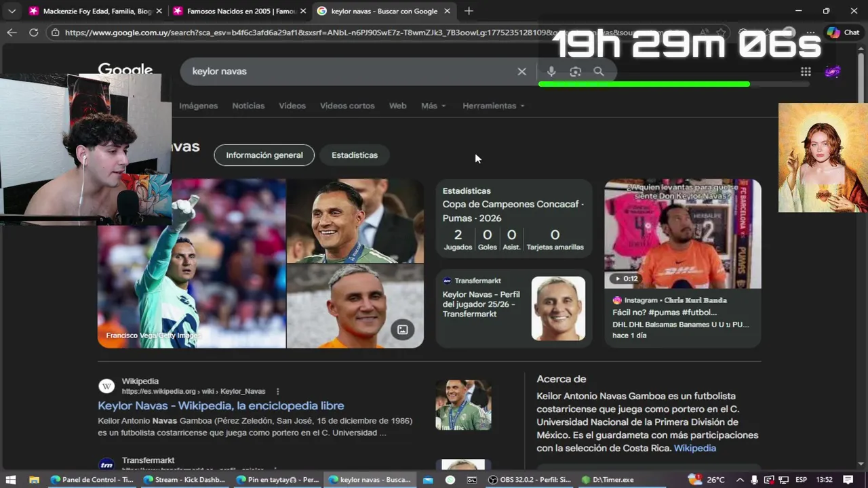Open the Google apps grid icon
The image size is (868, 488).
[806, 71]
